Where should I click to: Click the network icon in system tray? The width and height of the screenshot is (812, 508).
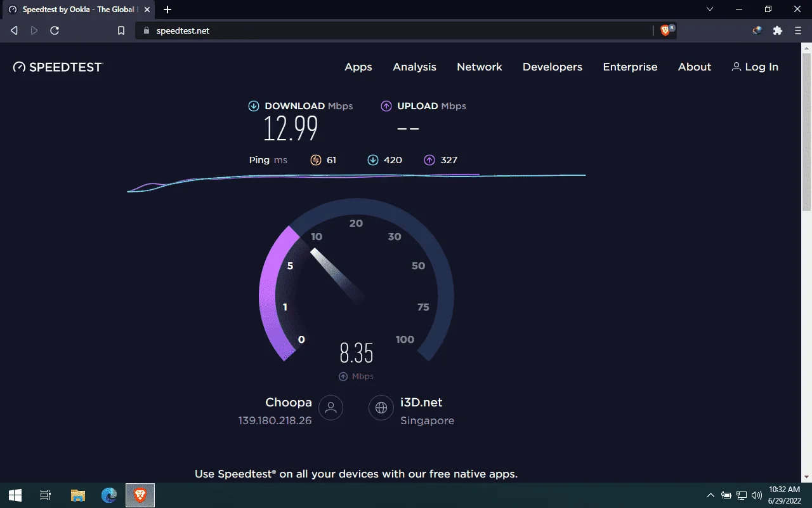[741, 495]
